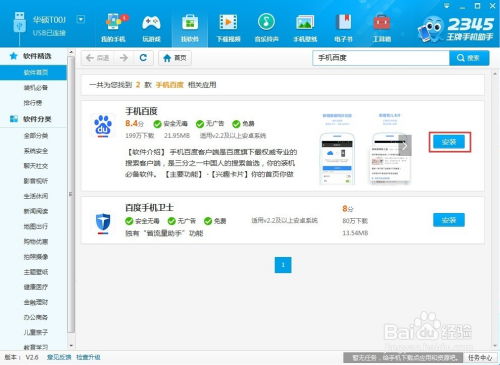Select 办公商务 category
500x365 pixels.
tap(36, 317)
